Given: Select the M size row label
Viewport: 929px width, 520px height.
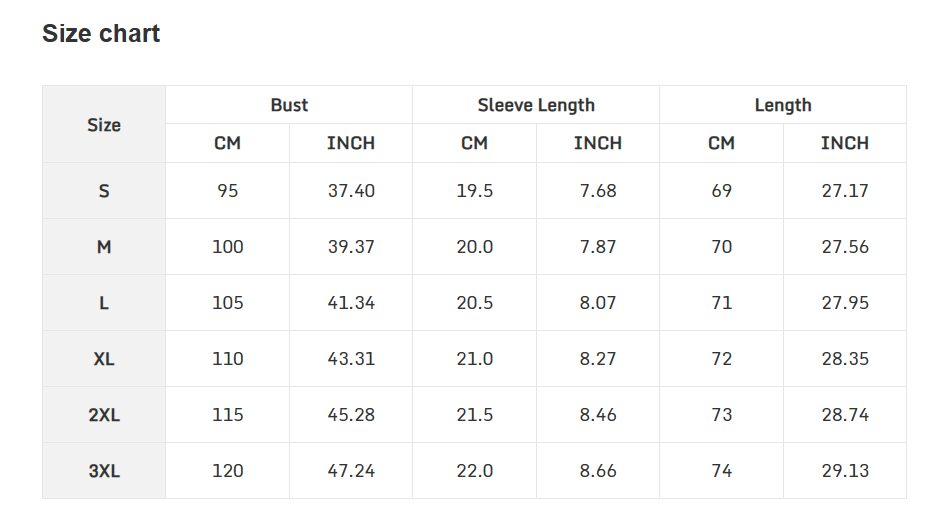Looking at the screenshot, I should (104, 246).
